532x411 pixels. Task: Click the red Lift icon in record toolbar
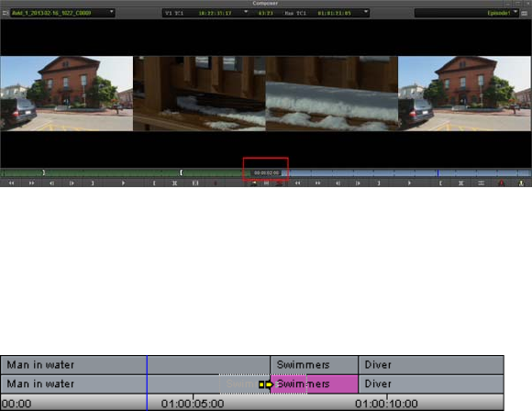[501, 183]
